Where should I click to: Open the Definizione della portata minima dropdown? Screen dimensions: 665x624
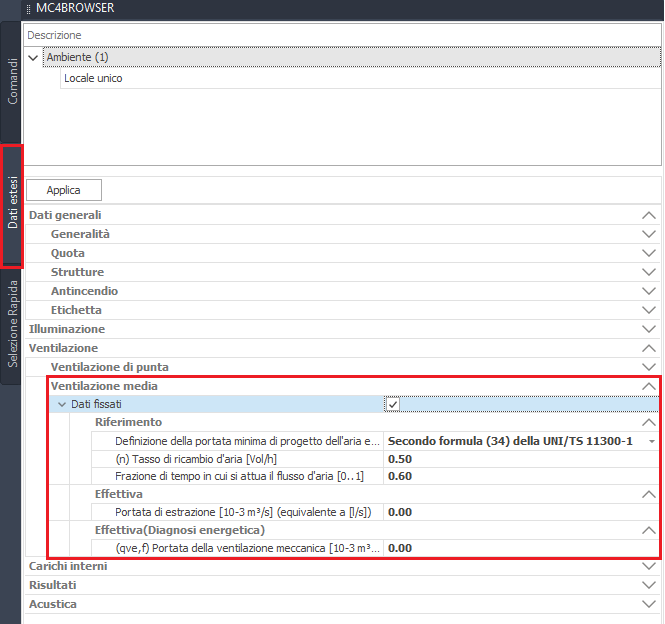pyautogui.click(x=652, y=441)
